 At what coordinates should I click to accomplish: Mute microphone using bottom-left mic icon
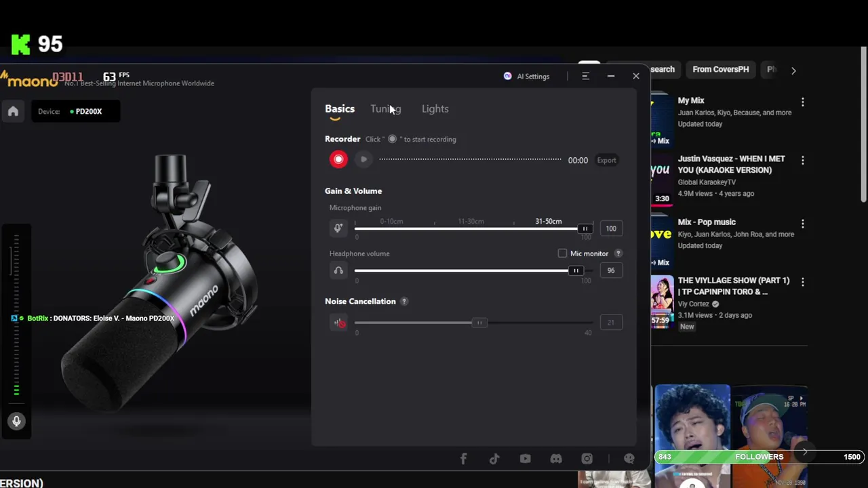16,421
